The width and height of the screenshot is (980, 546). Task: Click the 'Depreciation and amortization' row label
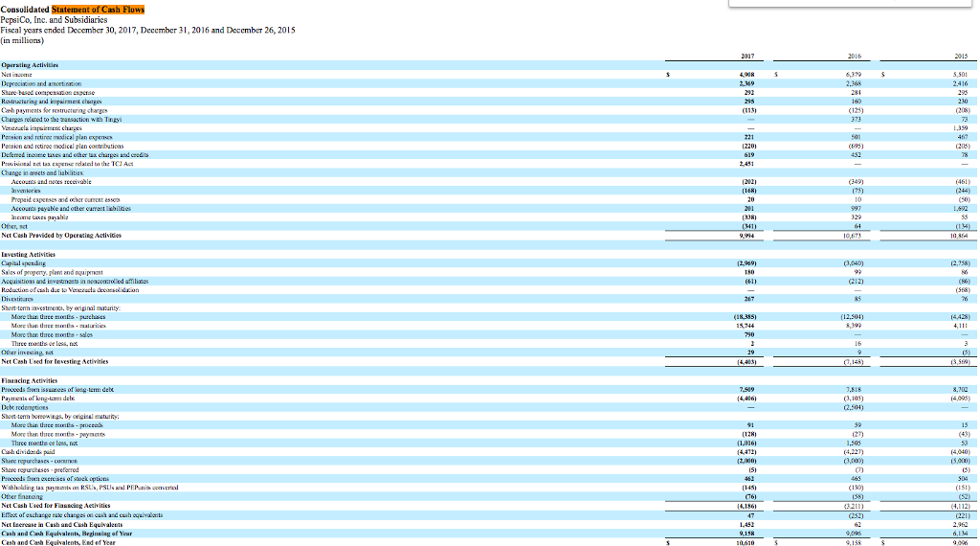pos(41,83)
